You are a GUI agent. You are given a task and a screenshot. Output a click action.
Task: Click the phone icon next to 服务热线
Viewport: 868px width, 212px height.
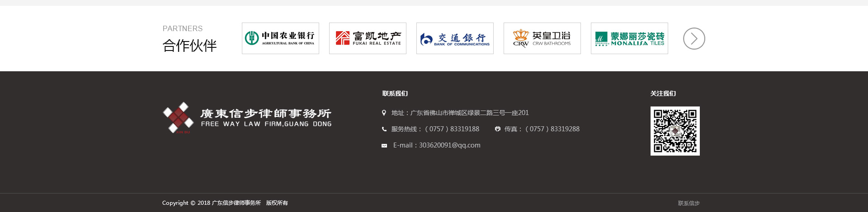point(384,129)
